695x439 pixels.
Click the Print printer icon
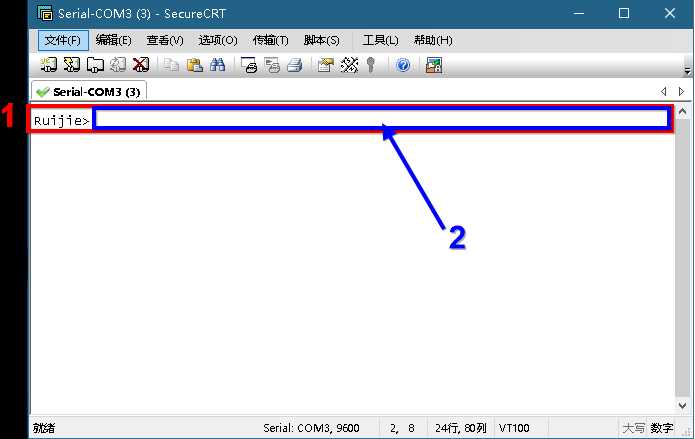(295, 65)
